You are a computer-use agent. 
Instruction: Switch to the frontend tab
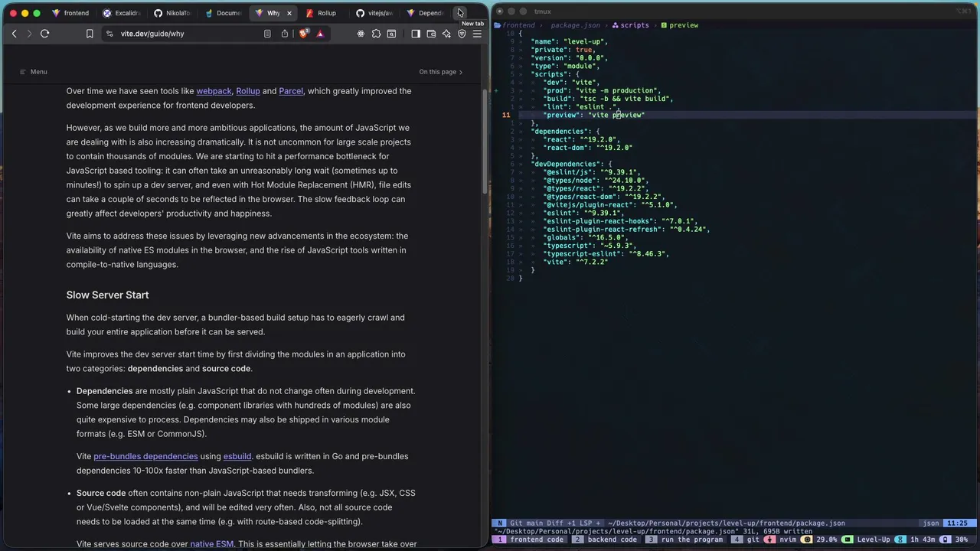70,13
